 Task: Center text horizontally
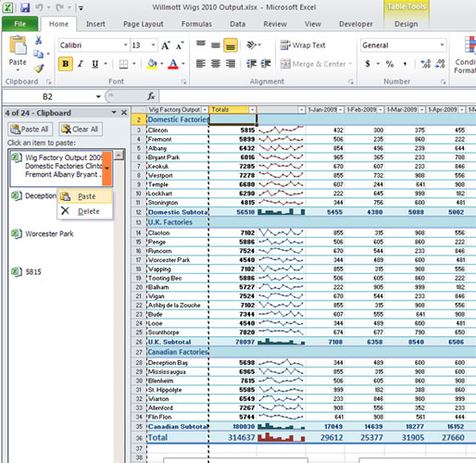[x=216, y=64]
